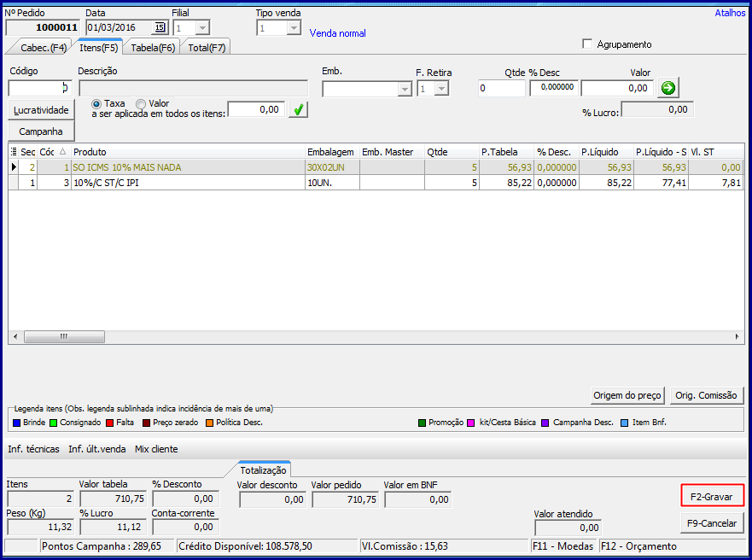Open Inf. técnicas section
Screen dimensions: 752x560
click(x=33, y=449)
